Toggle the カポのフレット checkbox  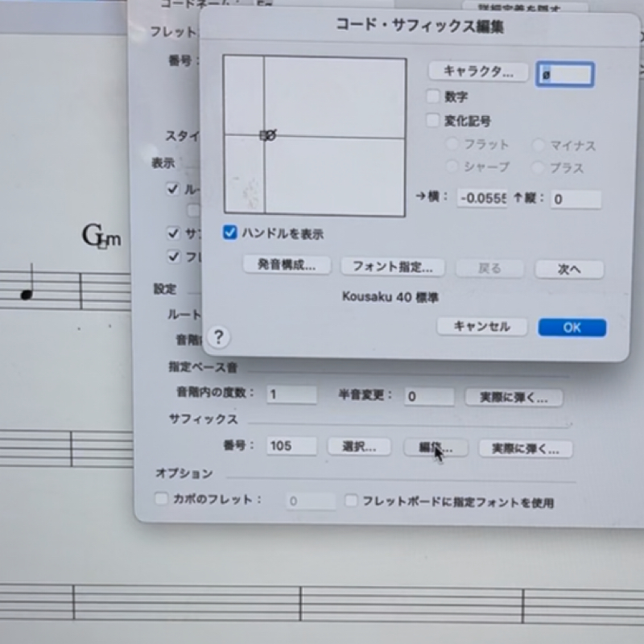(x=161, y=499)
